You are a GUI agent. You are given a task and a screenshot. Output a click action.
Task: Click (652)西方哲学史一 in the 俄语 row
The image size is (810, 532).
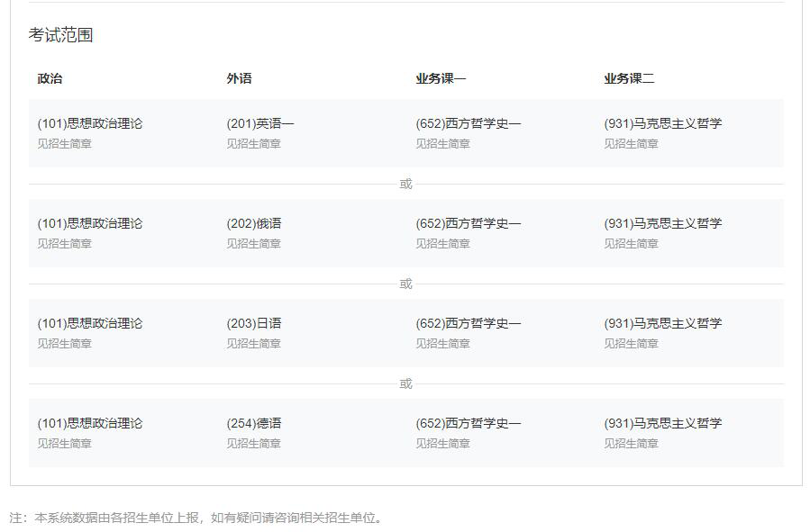click(x=469, y=223)
